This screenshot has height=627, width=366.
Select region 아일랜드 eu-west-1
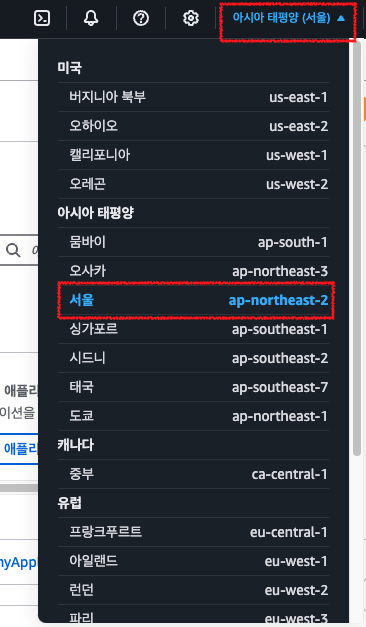[x=193, y=561]
